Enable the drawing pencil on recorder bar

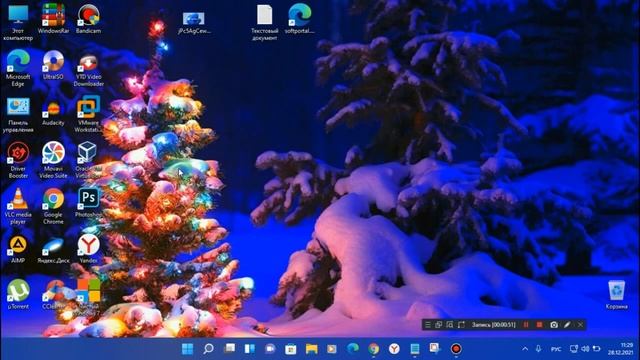[x=567, y=325]
